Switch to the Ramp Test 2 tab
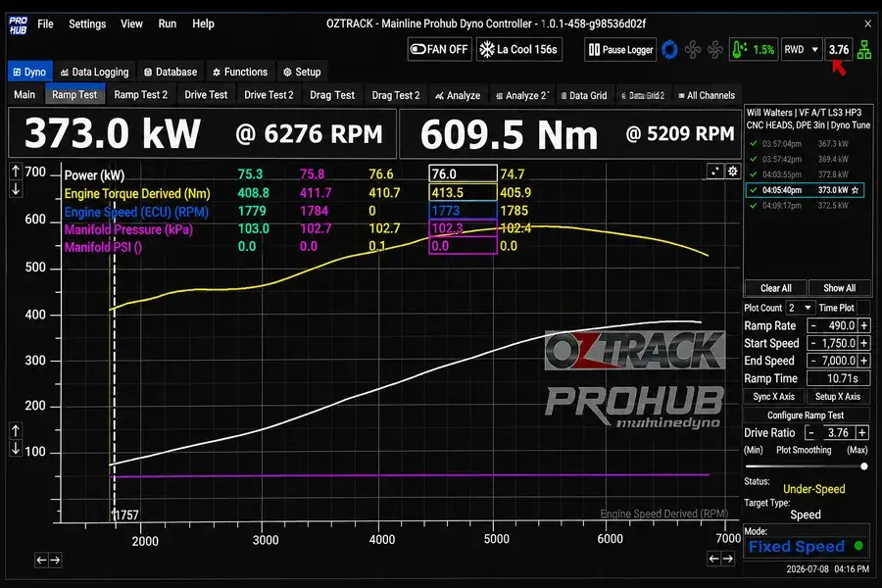The image size is (882, 588). tap(140, 95)
